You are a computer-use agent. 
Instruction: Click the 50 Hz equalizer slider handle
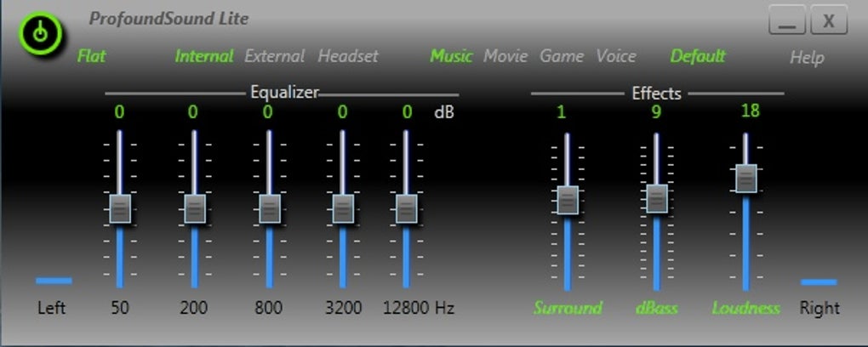[x=120, y=208]
